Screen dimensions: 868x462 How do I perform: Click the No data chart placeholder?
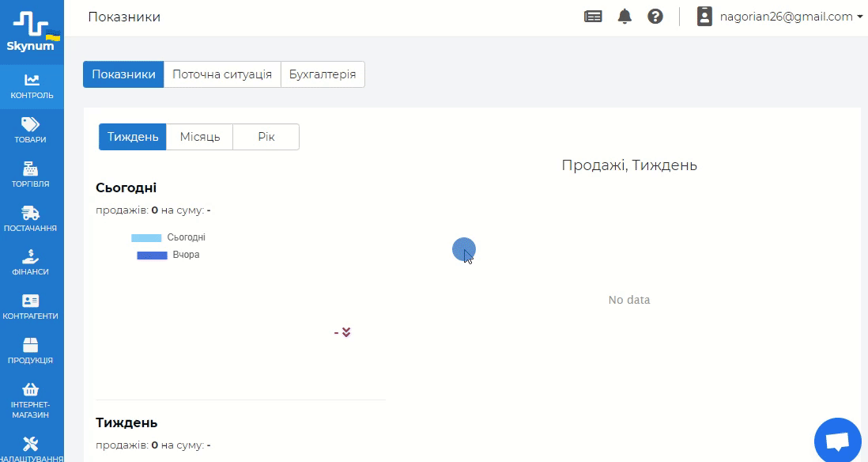(x=629, y=300)
